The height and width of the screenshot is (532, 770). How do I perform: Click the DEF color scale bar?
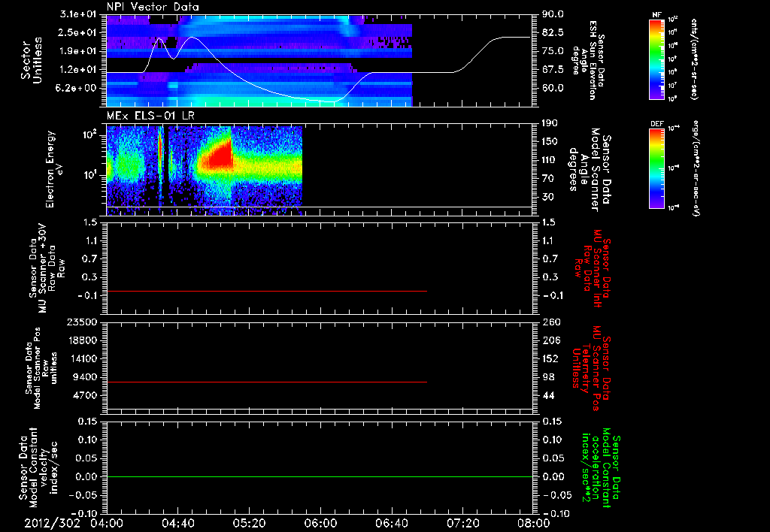click(x=657, y=168)
